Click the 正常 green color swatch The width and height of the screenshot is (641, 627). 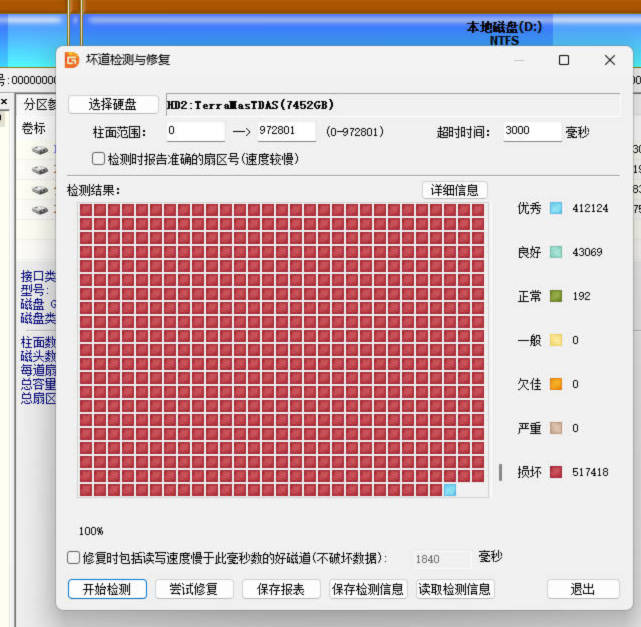point(556,296)
